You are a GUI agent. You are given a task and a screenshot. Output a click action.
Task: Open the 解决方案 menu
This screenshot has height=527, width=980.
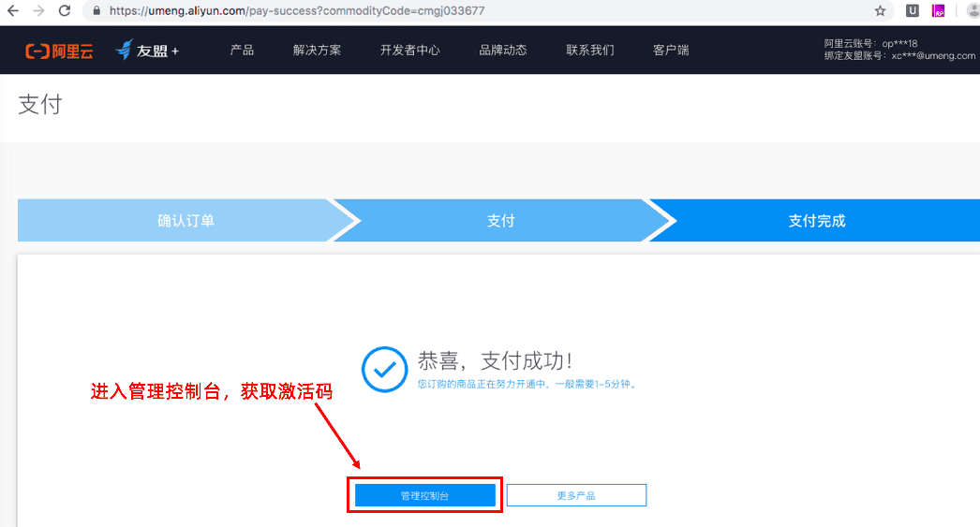pos(317,50)
